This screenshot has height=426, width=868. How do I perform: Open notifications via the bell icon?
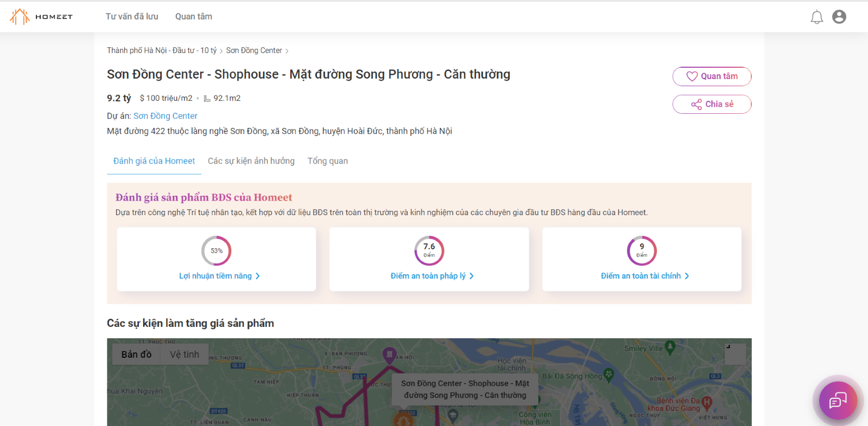click(x=817, y=17)
